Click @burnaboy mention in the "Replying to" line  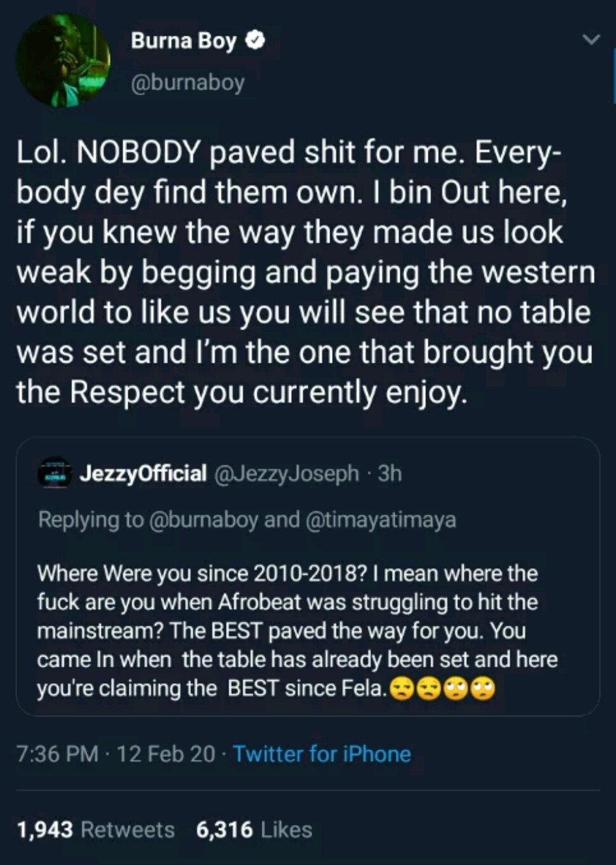click(x=204, y=520)
